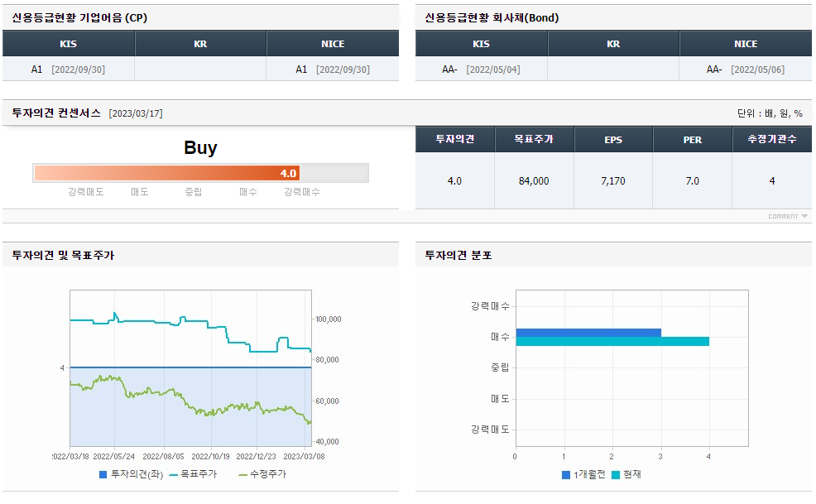816x504 pixels.
Task: Select KIS column header in CP table
Action: 68,44
